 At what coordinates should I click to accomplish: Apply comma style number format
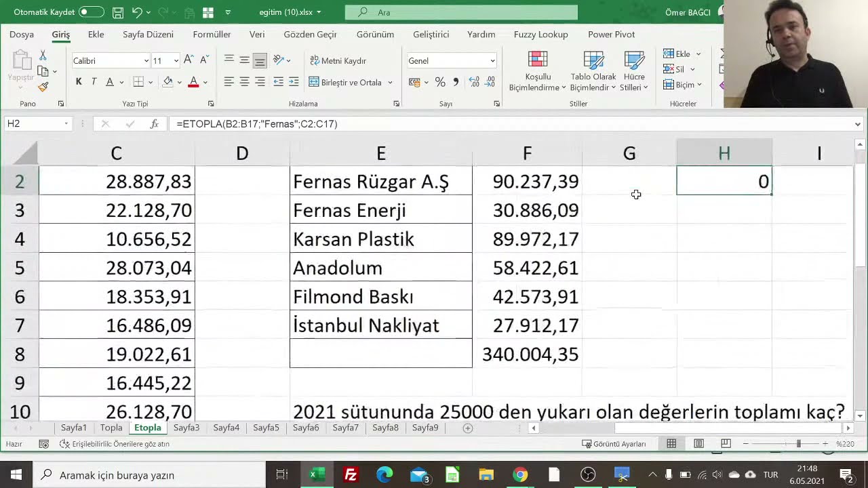(x=456, y=82)
